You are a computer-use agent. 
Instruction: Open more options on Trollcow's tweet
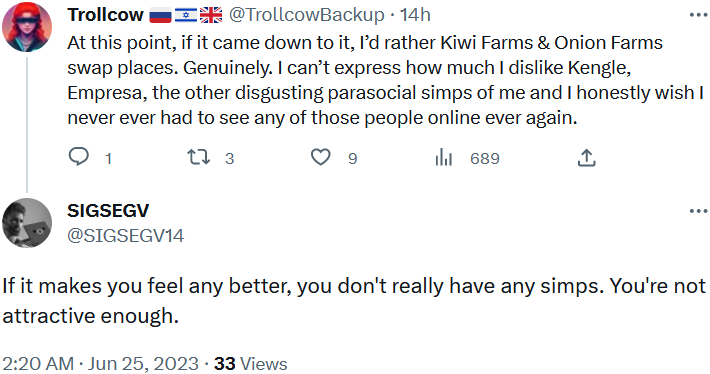pyautogui.click(x=698, y=15)
